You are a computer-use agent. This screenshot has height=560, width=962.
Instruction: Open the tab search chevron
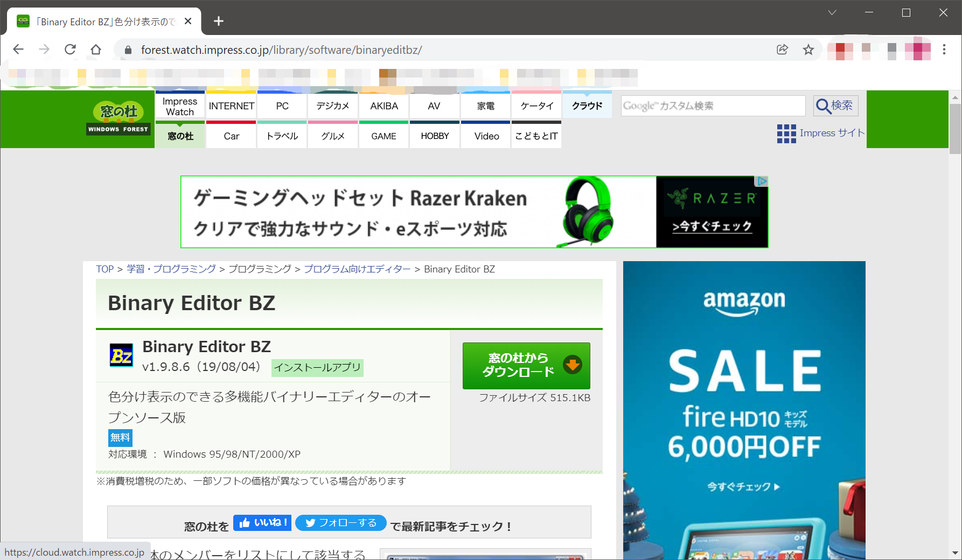pyautogui.click(x=832, y=12)
